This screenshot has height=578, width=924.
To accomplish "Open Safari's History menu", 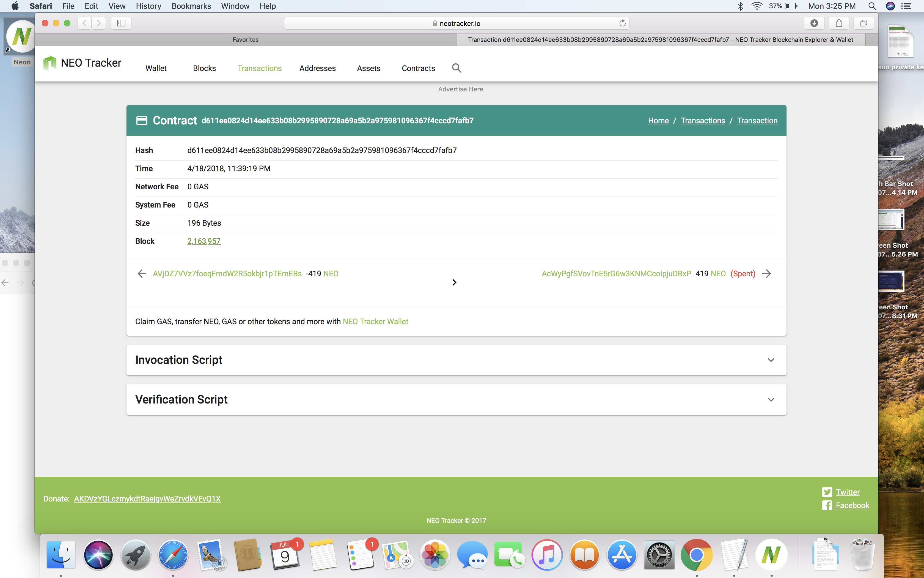I will pos(148,6).
